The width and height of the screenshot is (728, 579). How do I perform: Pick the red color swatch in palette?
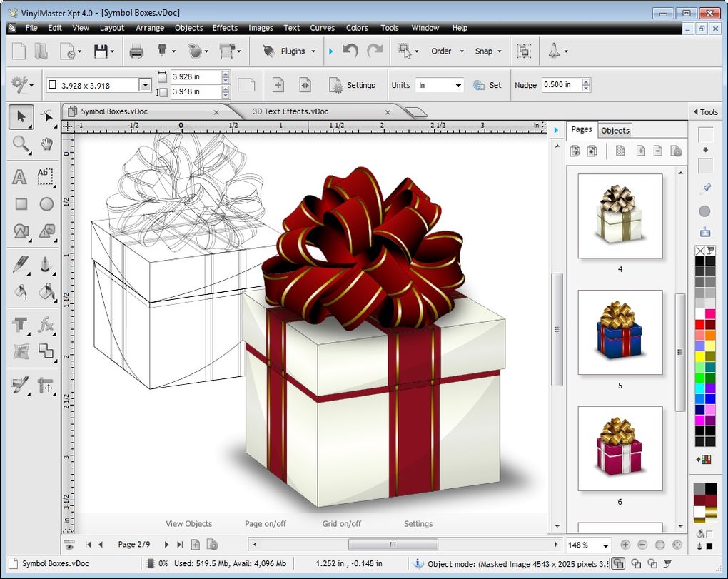coord(700,325)
